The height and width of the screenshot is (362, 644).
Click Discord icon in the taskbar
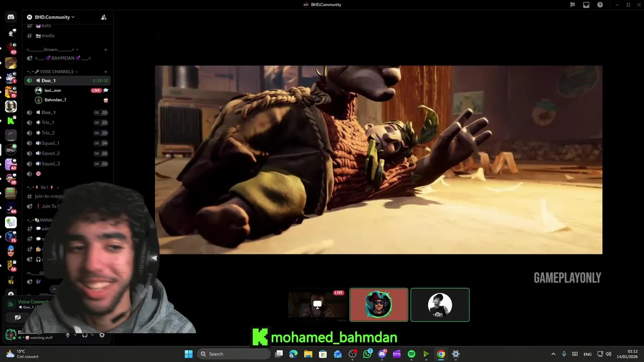point(382,354)
